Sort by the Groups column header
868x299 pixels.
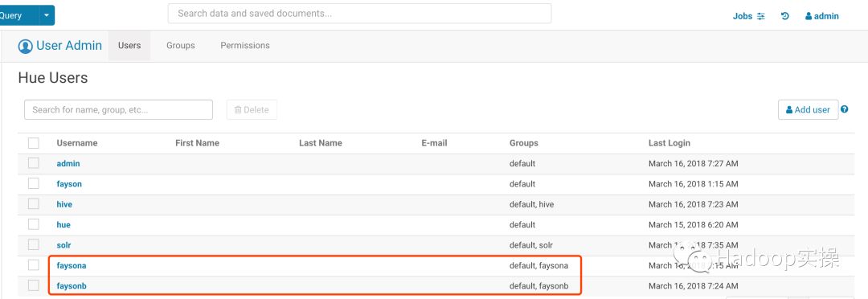coord(524,143)
